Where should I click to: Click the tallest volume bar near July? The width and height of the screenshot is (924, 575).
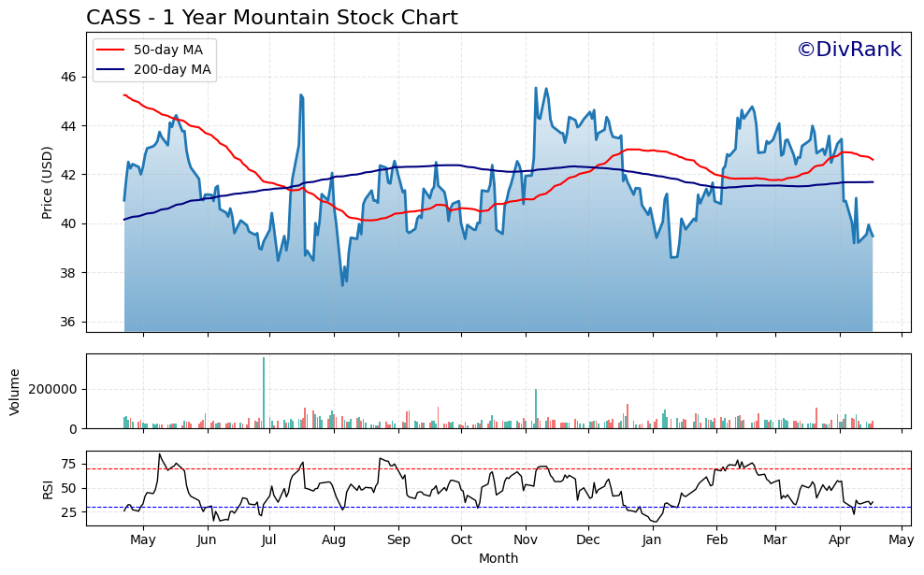tap(264, 393)
